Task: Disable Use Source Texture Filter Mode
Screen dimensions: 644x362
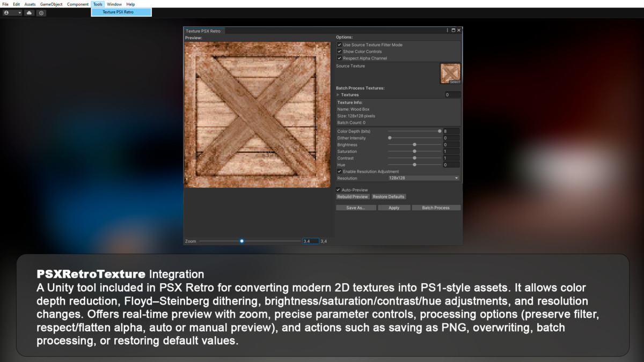Action: click(339, 45)
